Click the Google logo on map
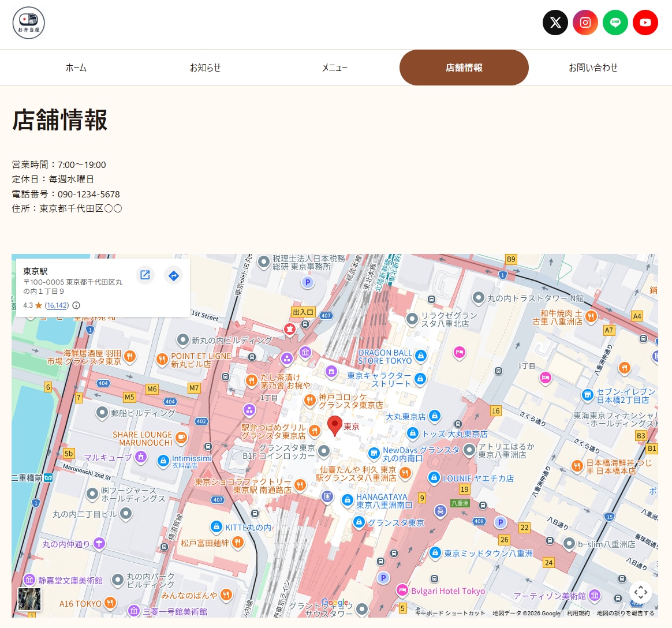 coord(335,603)
